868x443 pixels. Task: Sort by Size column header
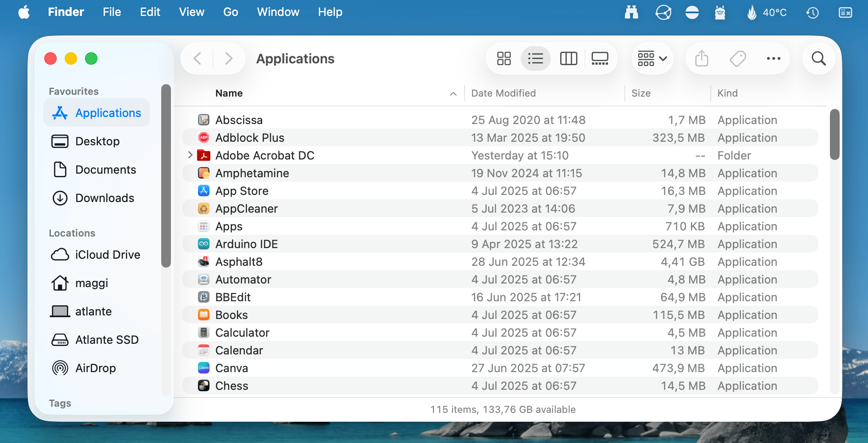point(640,93)
